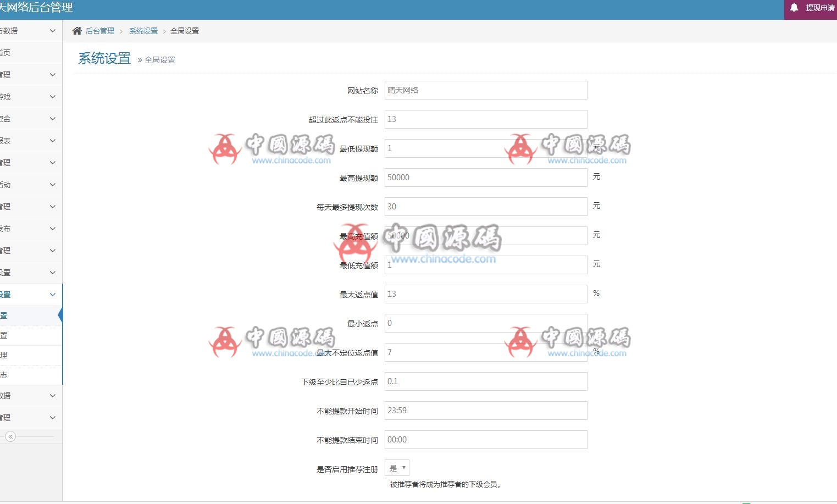Click the 全局设置 breadcrumb text
The width and height of the screenshot is (837, 504).
185,31
